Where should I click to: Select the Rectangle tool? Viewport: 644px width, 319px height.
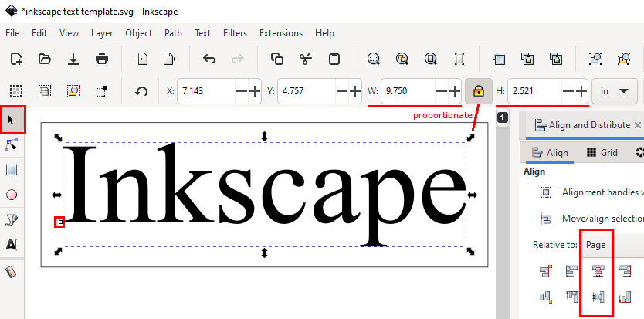click(x=12, y=170)
